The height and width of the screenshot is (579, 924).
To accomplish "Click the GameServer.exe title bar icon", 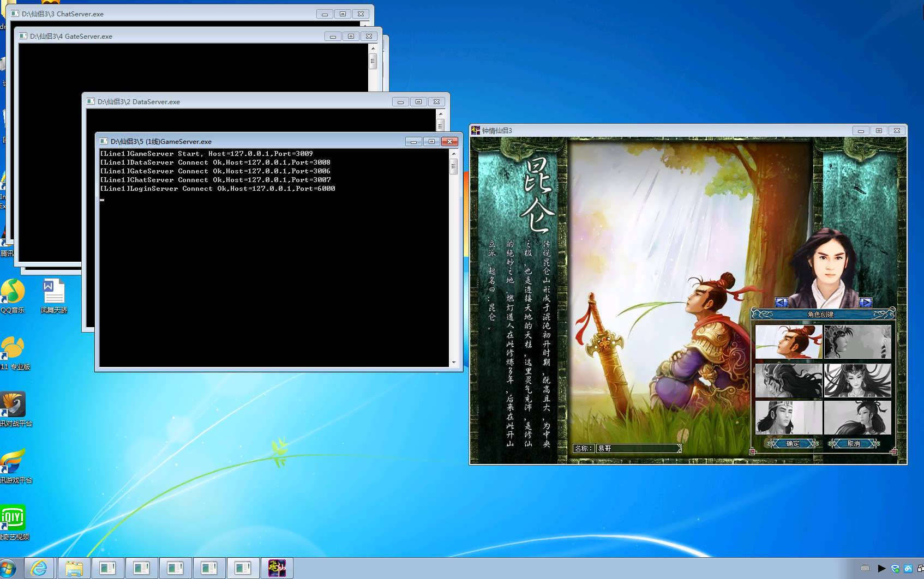I will [x=104, y=141].
